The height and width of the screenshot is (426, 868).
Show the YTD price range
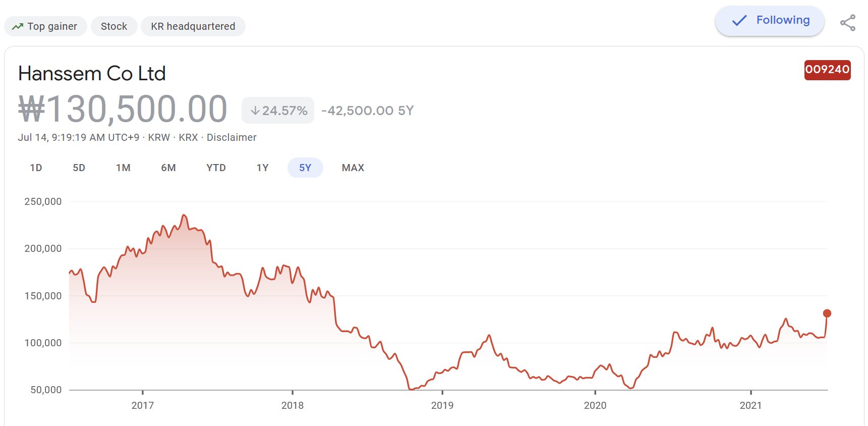[x=216, y=168]
